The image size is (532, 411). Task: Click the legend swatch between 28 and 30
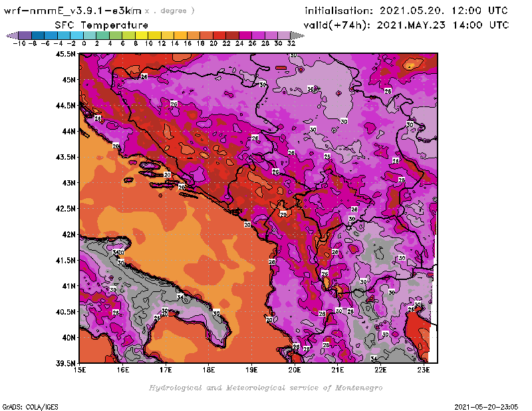pos(271,35)
